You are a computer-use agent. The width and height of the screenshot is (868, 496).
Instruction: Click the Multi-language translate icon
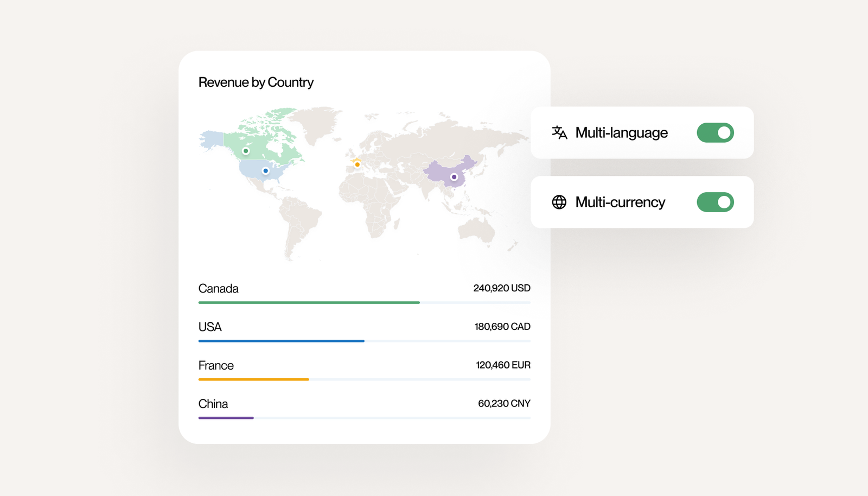(559, 132)
